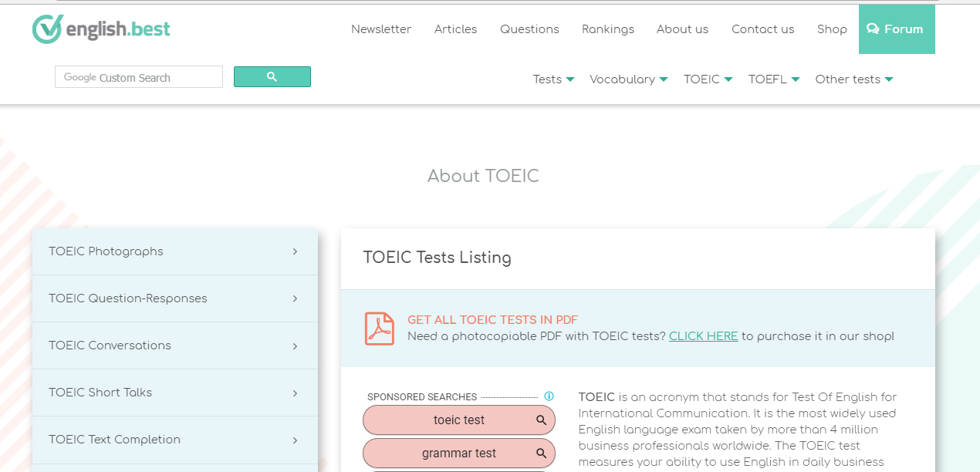Viewport: 980px width, 472px height.
Task: Click magnifier icon on toeic test pill
Action: (541, 420)
